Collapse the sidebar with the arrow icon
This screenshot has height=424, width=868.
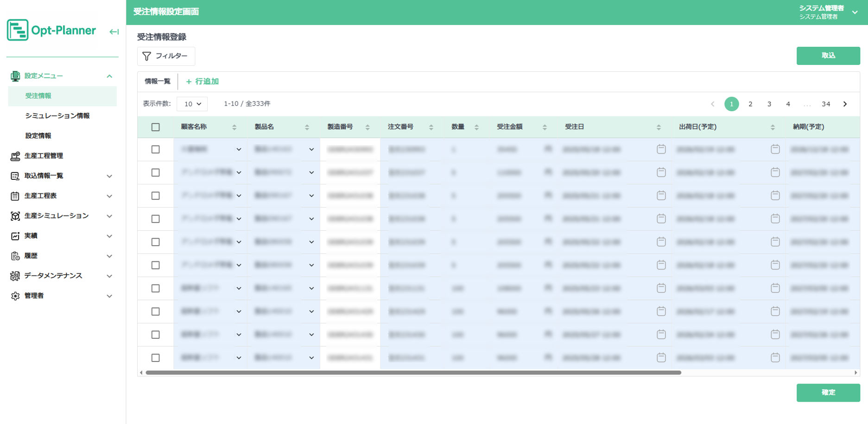click(114, 32)
